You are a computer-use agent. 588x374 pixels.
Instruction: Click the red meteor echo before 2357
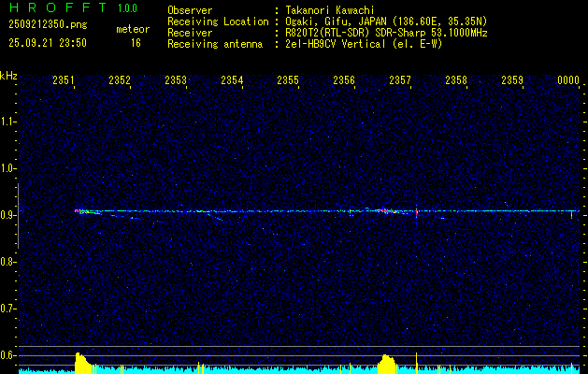coord(386,211)
